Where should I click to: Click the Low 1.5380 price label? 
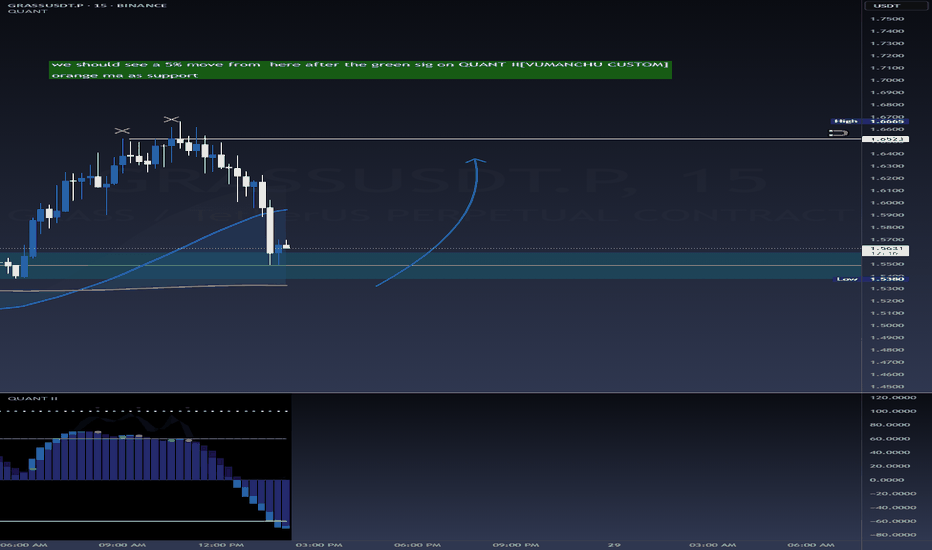(871, 279)
